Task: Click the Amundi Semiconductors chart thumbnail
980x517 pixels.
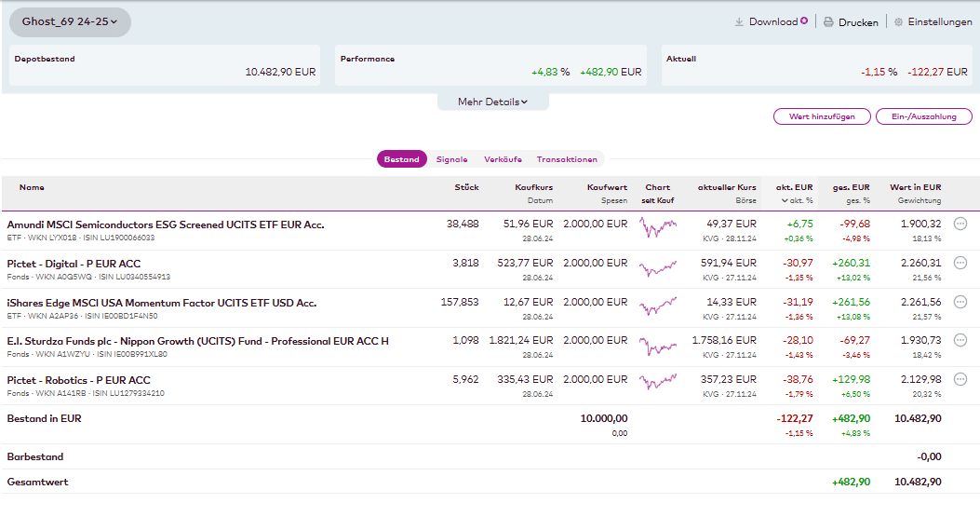Action: (x=657, y=226)
